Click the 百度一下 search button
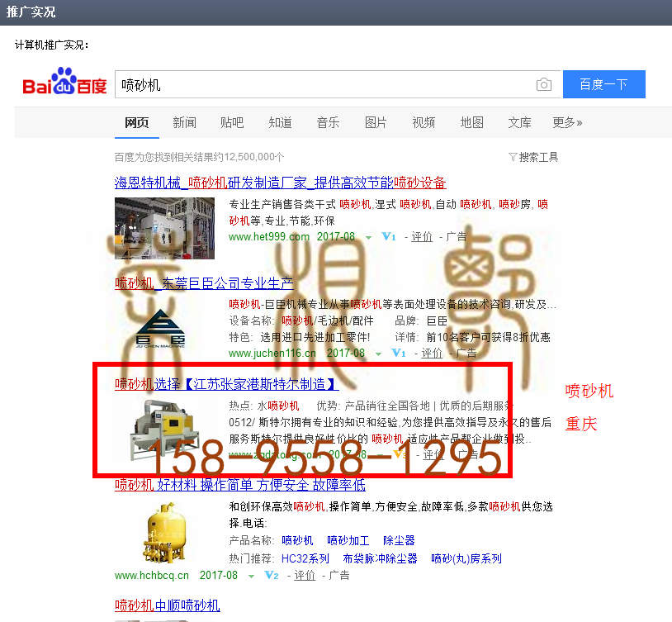 point(603,84)
